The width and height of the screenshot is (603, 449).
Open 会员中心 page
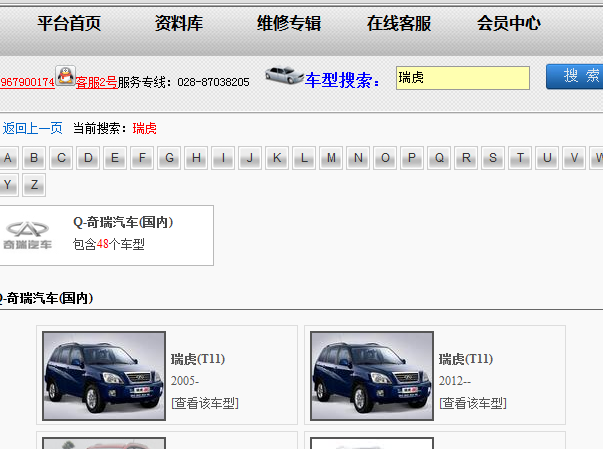click(x=509, y=23)
